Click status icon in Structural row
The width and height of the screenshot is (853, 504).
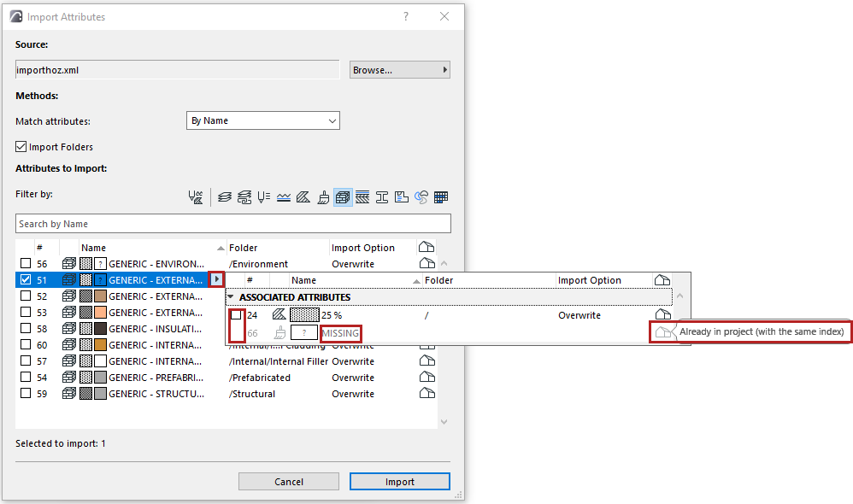click(x=427, y=394)
